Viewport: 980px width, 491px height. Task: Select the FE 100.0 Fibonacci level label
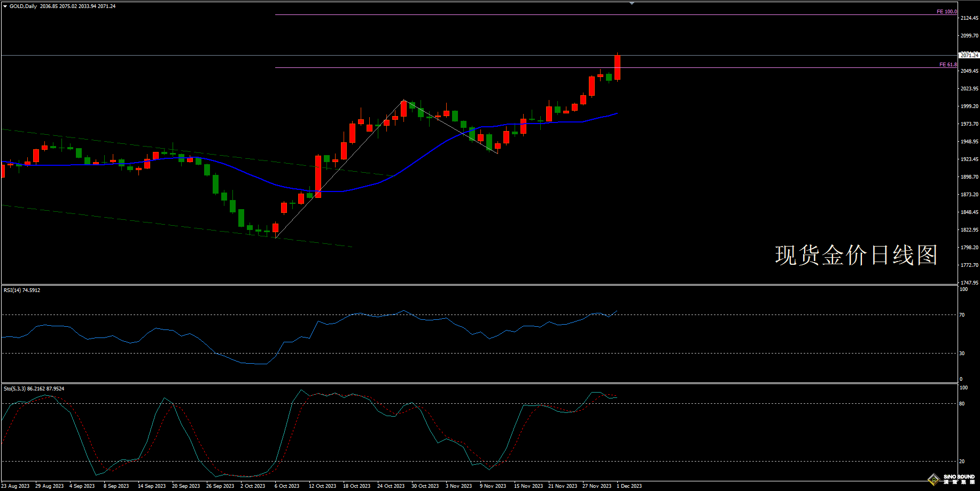pyautogui.click(x=946, y=11)
